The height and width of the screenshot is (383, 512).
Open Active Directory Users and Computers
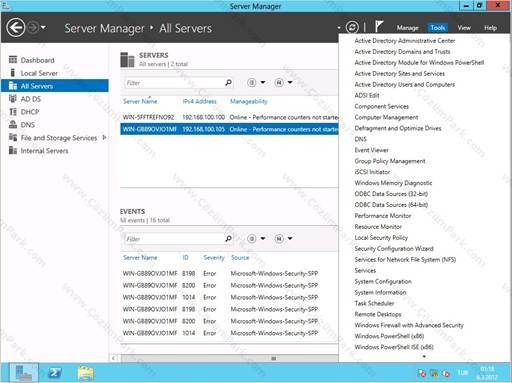point(404,85)
